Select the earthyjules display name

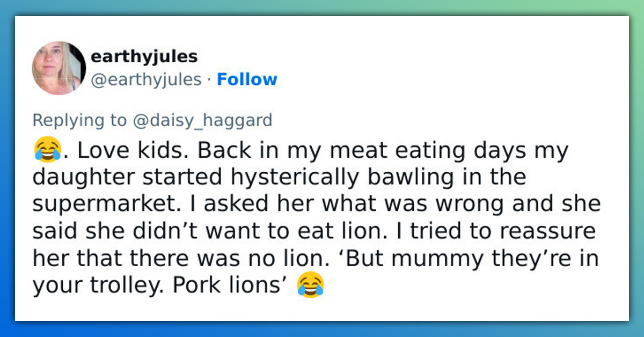(144, 55)
